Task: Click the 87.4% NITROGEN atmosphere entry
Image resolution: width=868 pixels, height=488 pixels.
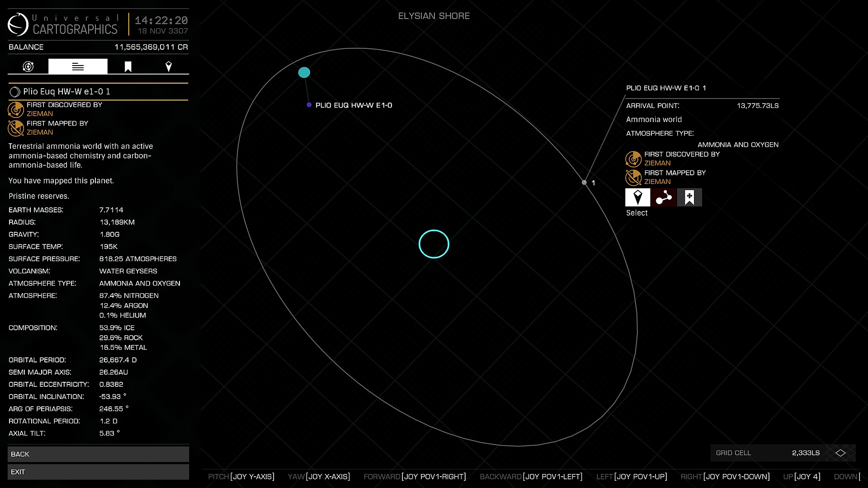Action: (129, 296)
